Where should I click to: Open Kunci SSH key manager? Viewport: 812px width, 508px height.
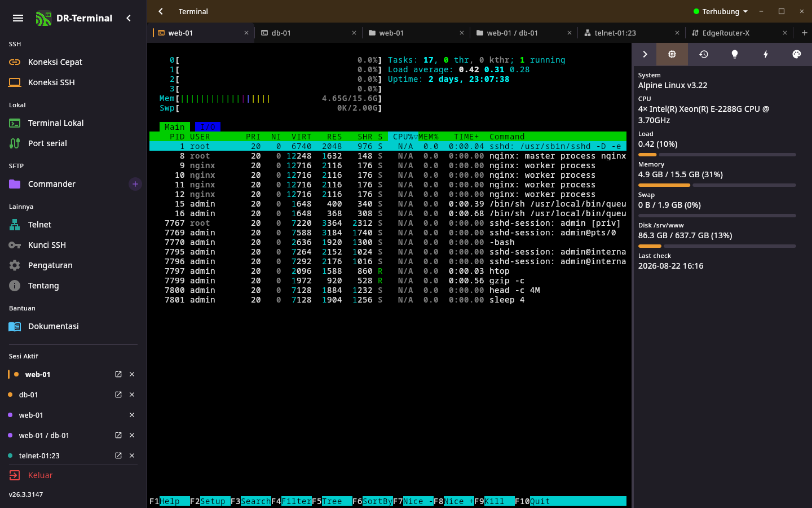click(x=73, y=245)
